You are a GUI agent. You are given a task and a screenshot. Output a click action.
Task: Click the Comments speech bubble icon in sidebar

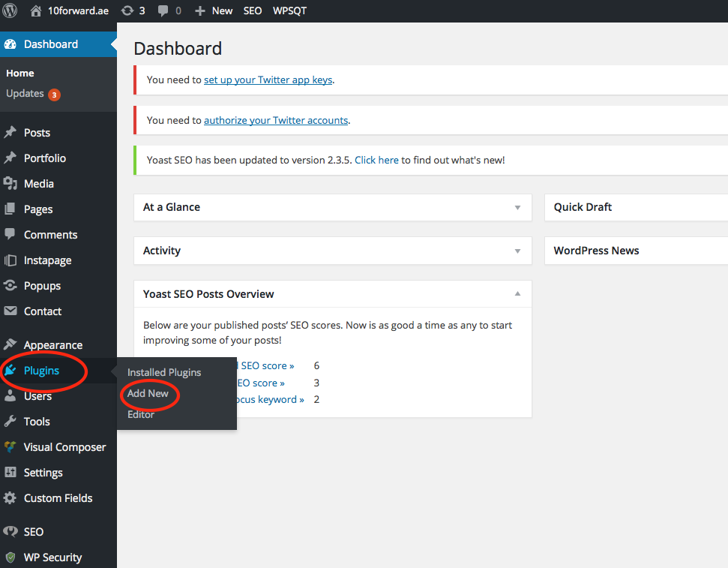click(x=10, y=234)
